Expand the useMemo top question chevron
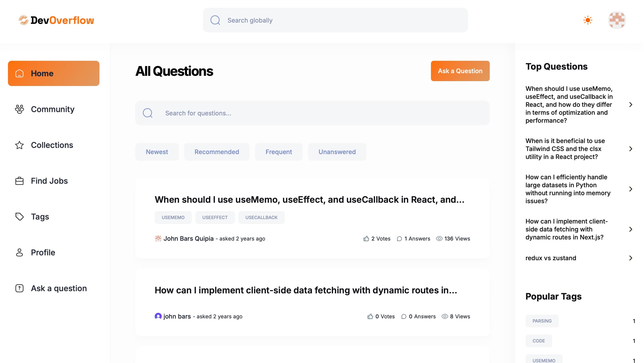The width and height of the screenshot is (644, 363). pos(631,105)
